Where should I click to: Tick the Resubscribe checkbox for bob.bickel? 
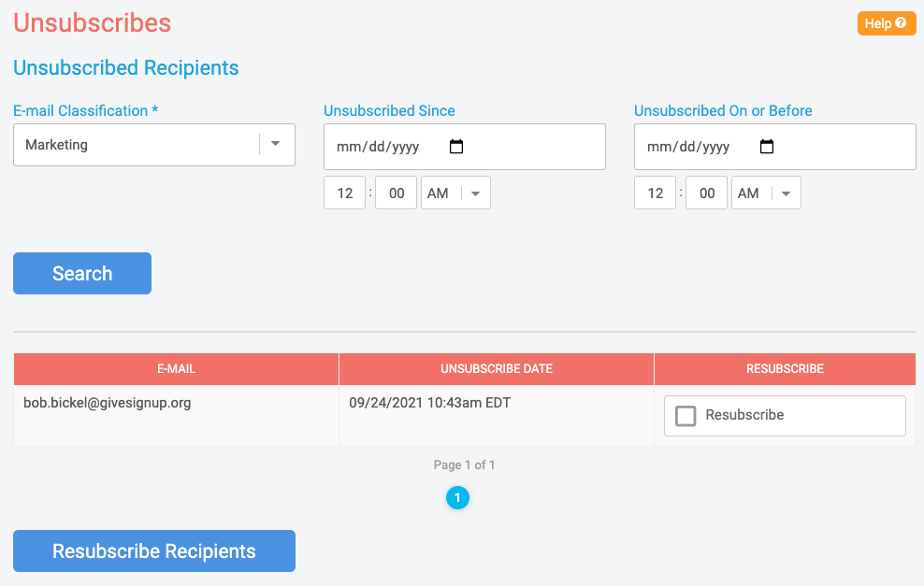tap(686, 416)
